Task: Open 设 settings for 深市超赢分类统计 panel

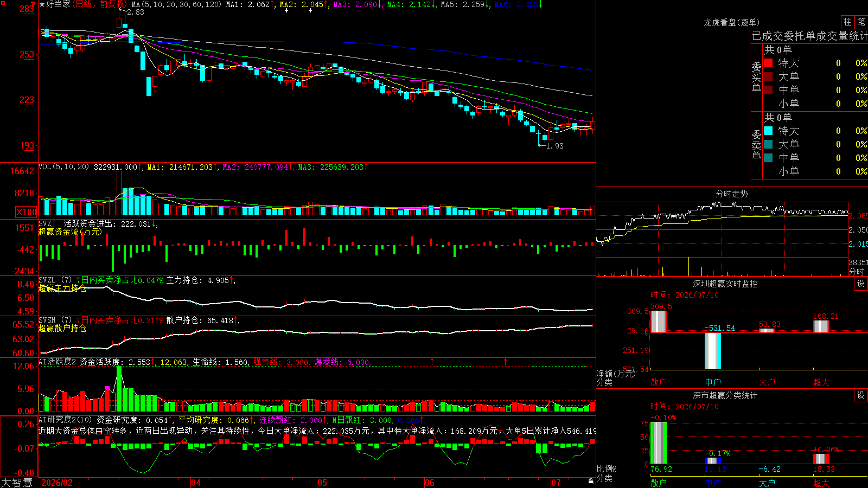Action: point(861,395)
